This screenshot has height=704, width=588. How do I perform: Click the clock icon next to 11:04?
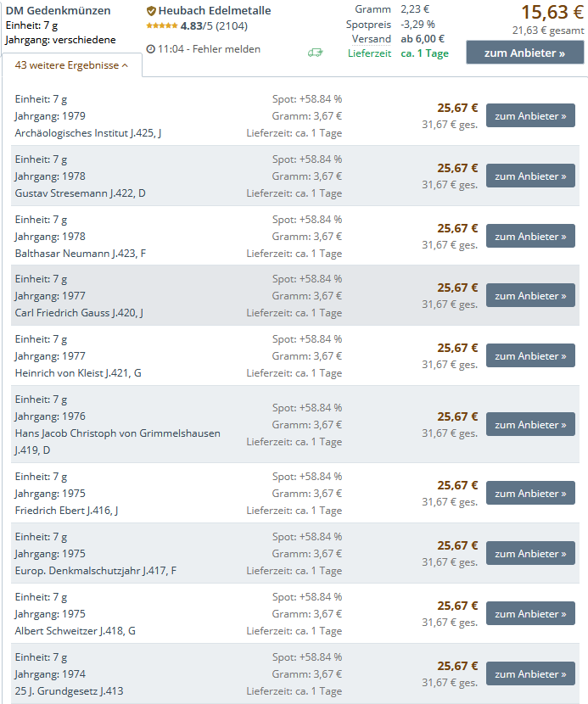[x=150, y=49]
